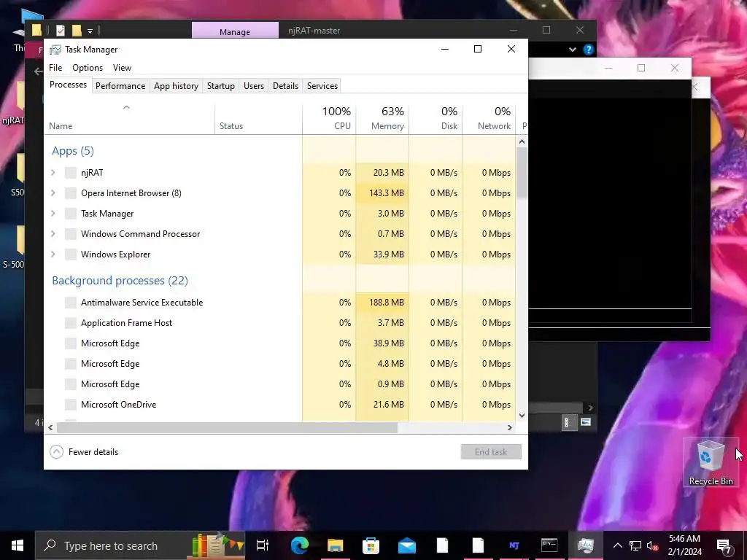
Task: Open the notification center icon
Action: point(724,545)
